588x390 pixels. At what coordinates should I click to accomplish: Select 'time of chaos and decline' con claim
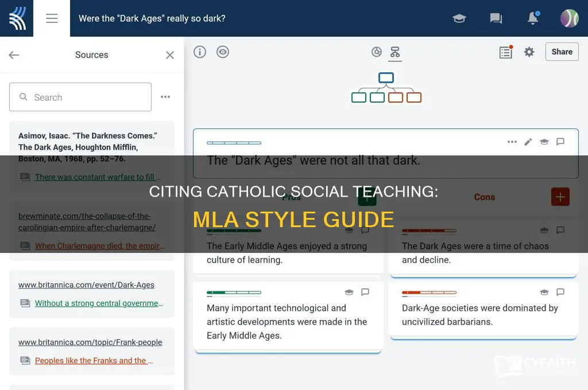(x=475, y=253)
